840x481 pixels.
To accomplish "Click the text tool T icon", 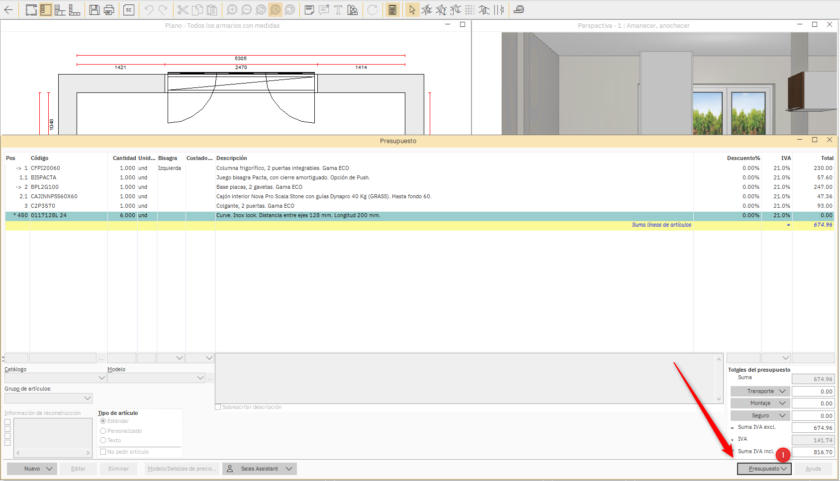I will pos(338,10).
